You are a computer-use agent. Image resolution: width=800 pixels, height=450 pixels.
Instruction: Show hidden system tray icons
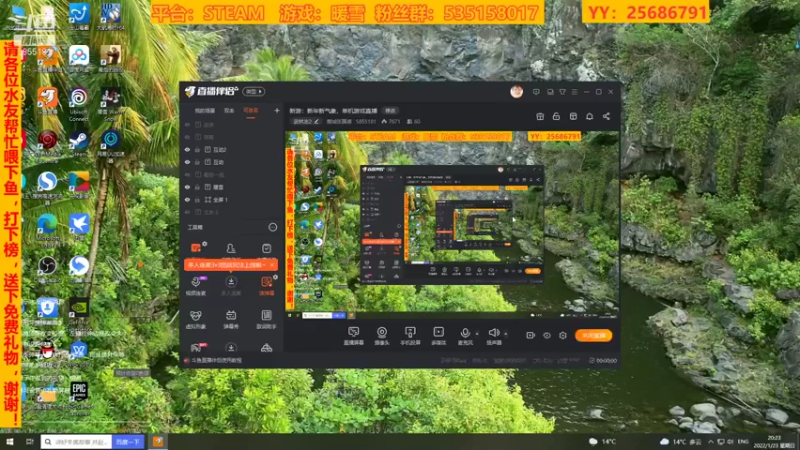(710, 441)
